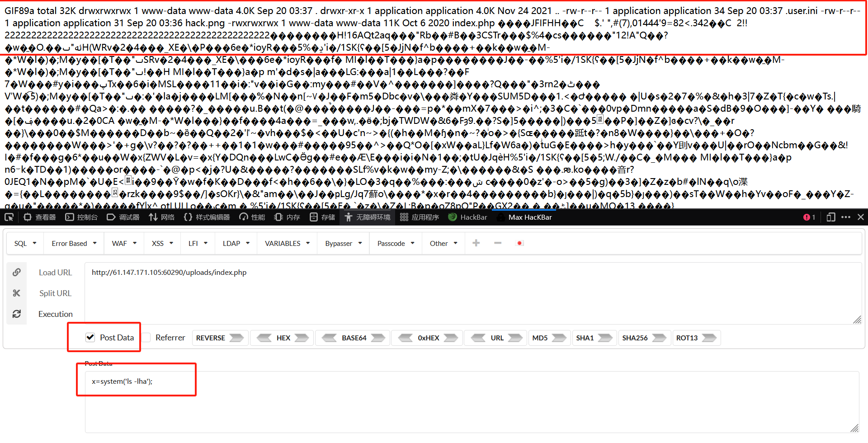
Task: Open the WAF dropdown
Action: 124,244
